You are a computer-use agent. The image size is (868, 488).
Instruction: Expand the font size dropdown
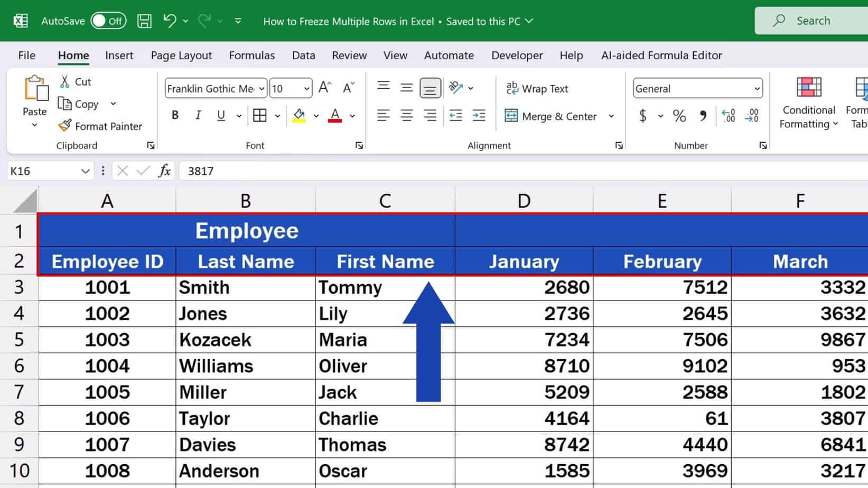tap(307, 88)
